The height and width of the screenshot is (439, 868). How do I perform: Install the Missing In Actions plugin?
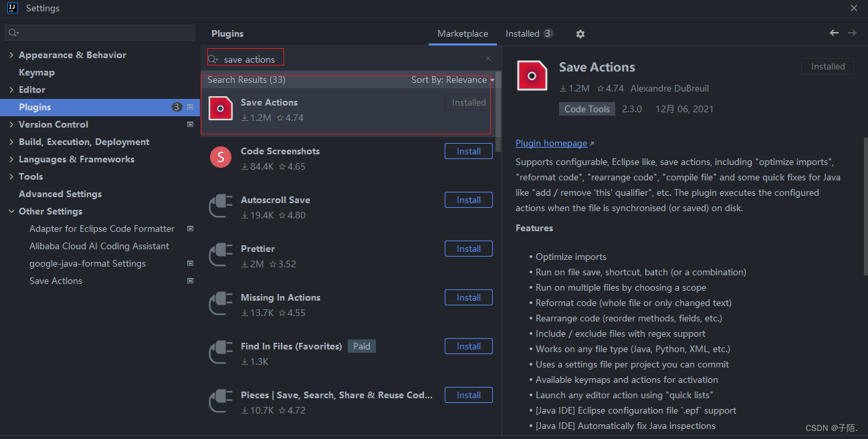[469, 297]
